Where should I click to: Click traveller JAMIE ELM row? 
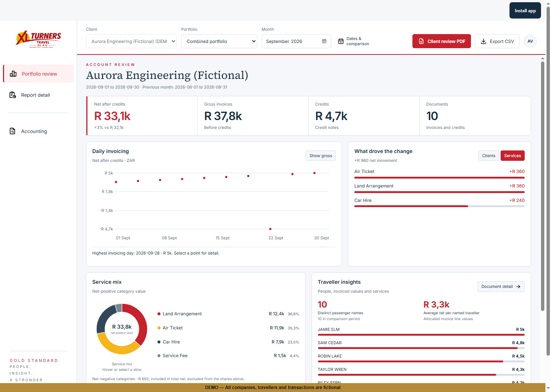tap(421, 331)
